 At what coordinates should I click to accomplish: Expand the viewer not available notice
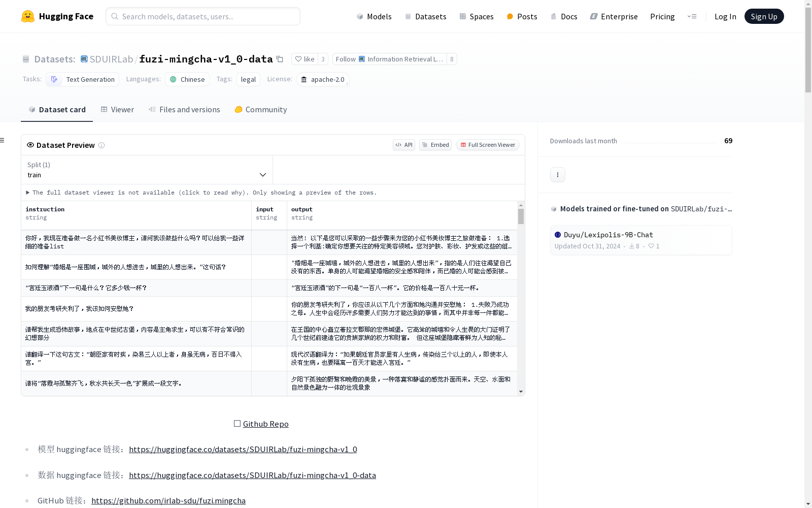pos(201,193)
